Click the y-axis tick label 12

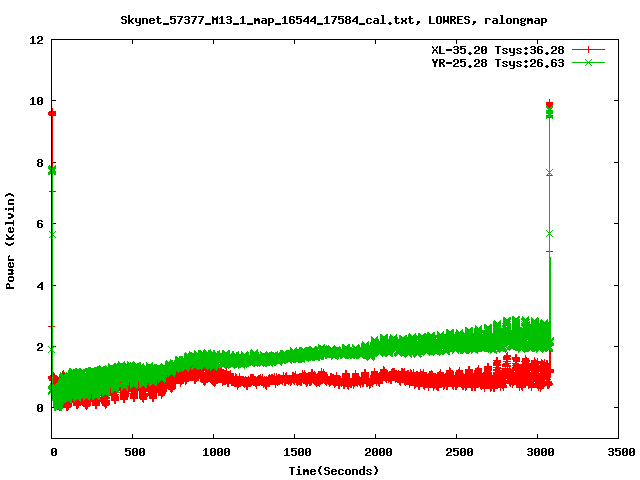pyautogui.click(x=36, y=40)
